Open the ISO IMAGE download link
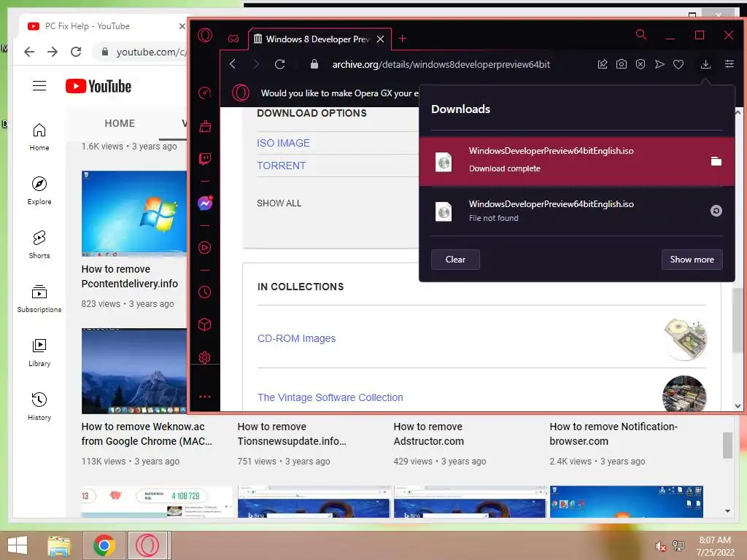 click(x=283, y=143)
